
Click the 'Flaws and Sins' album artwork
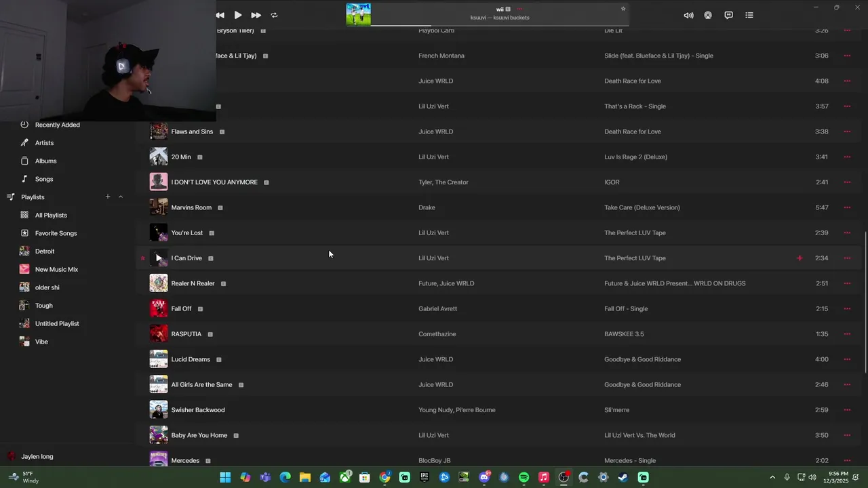159,131
